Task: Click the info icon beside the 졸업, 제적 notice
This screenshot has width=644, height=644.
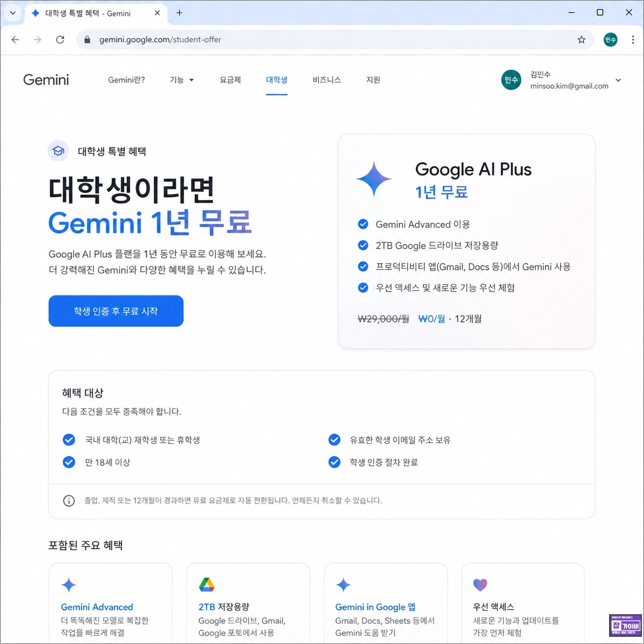Action: click(69, 501)
